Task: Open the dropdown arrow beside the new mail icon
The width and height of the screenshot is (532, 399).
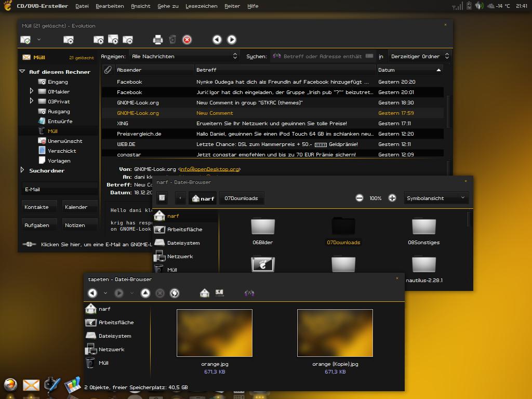Action: tap(38, 39)
